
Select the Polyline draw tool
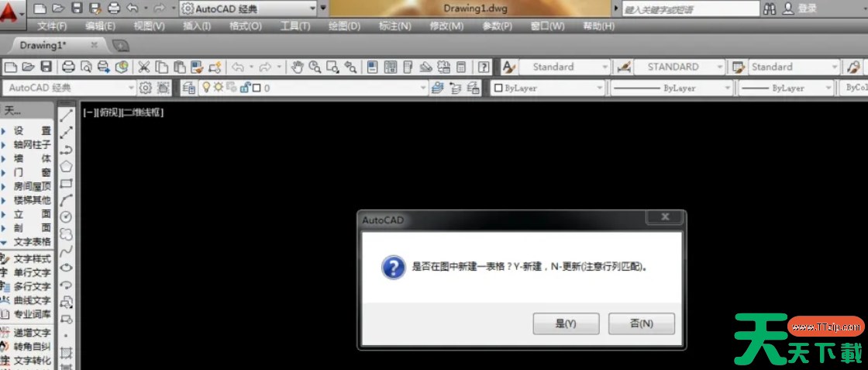(x=67, y=149)
